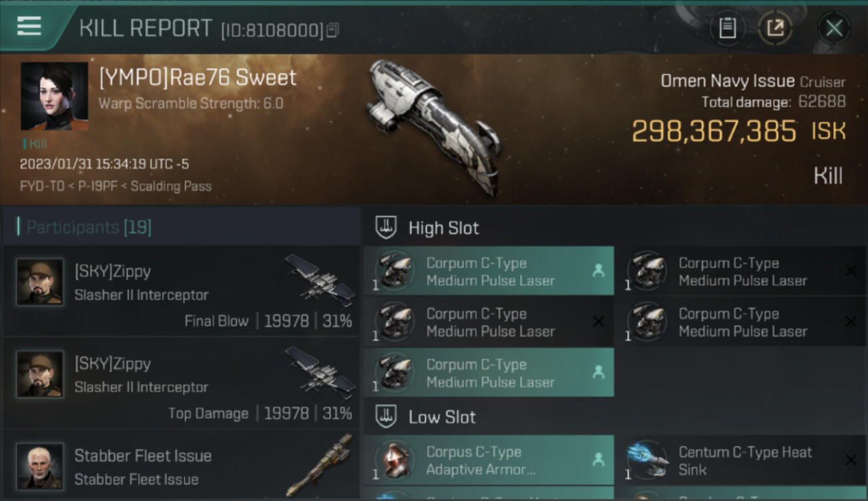
Task: Share the kill report via export icon
Action: (x=775, y=28)
